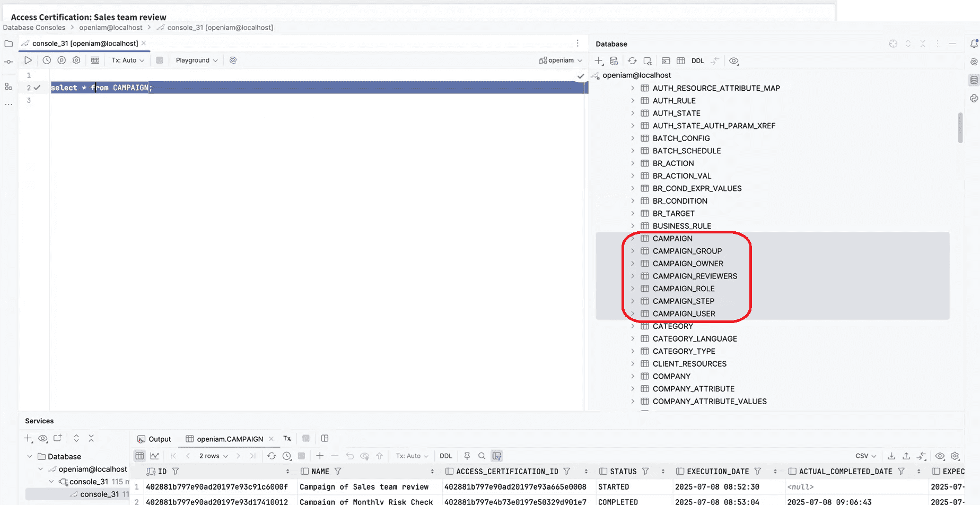The image size is (980, 505).
Task: Open the Playground mode dropdown
Action: click(x=196, y=60)
